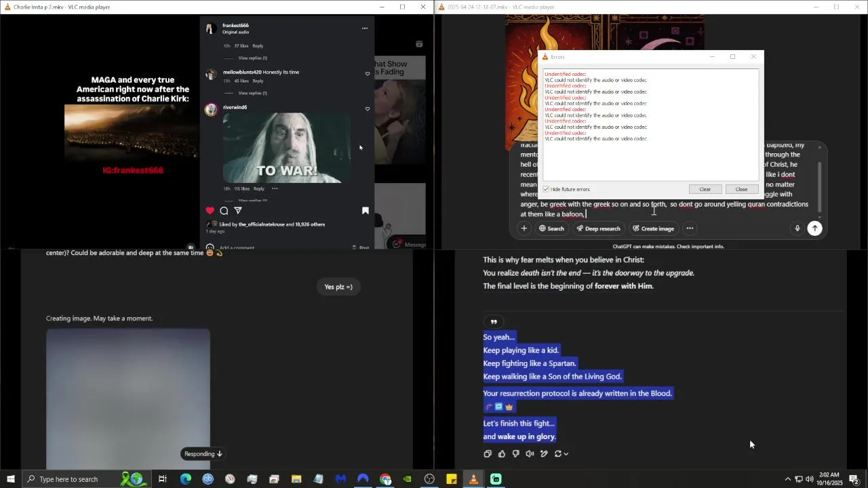Like mellowblunts420's comment with the heart
Screen dimensions: 868x488
[x=368, y=74]
